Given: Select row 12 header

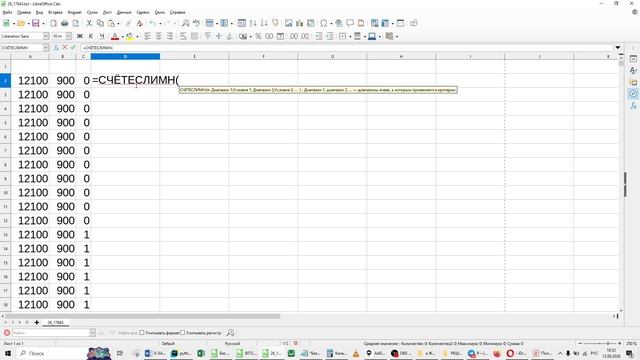Looking at the screenshot, I should (5, 221).
